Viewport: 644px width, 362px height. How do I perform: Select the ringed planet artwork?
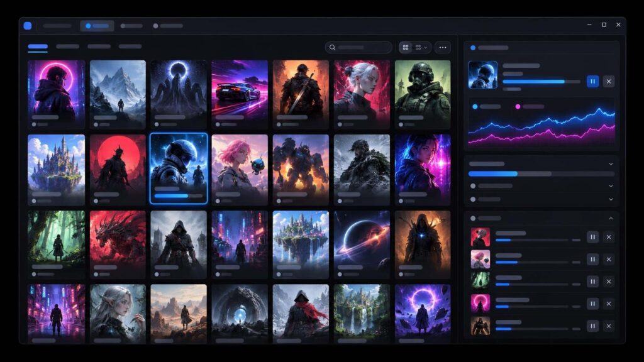click(362, 244)
